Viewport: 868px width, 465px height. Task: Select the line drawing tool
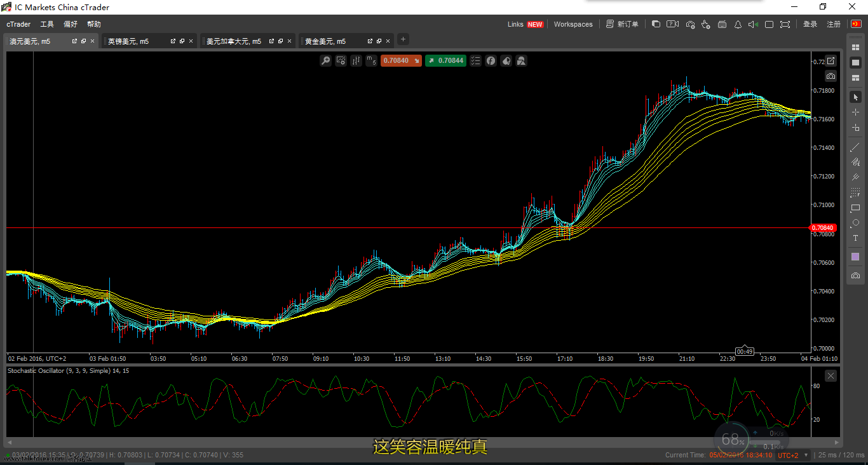tap(855, 147)
